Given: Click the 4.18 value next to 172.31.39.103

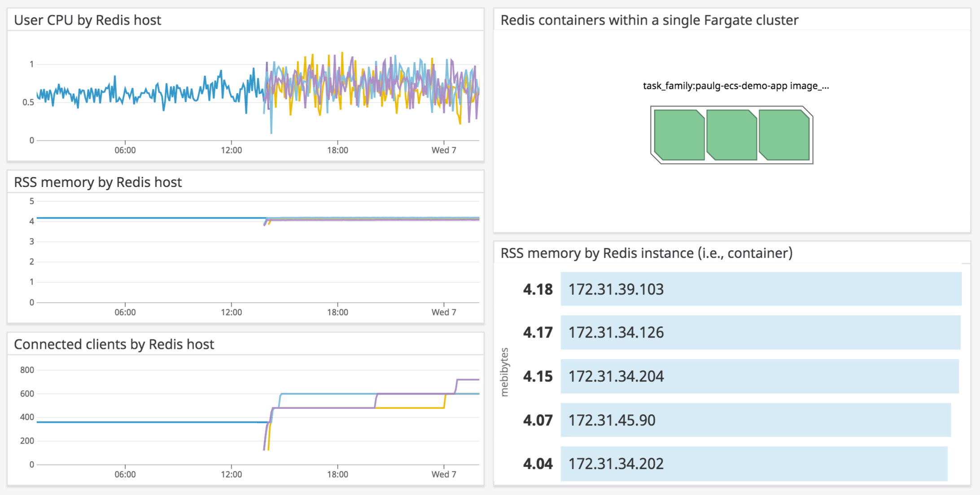Looking at the screenshot, I should pyautogui.click(x=538, y=289).
